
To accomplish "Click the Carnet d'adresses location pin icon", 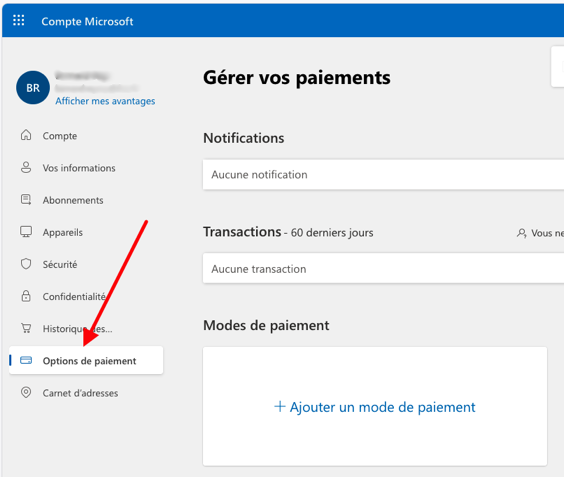I will pos(26,392).
